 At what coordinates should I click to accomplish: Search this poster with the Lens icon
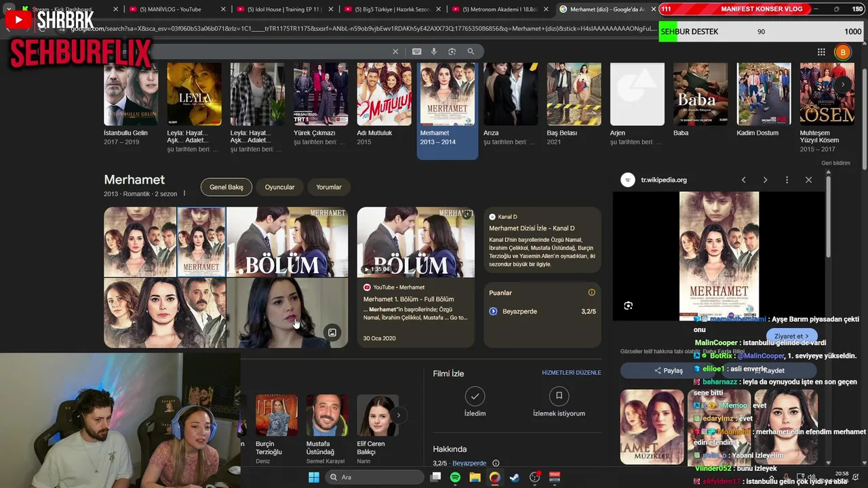tap(628, 306)
